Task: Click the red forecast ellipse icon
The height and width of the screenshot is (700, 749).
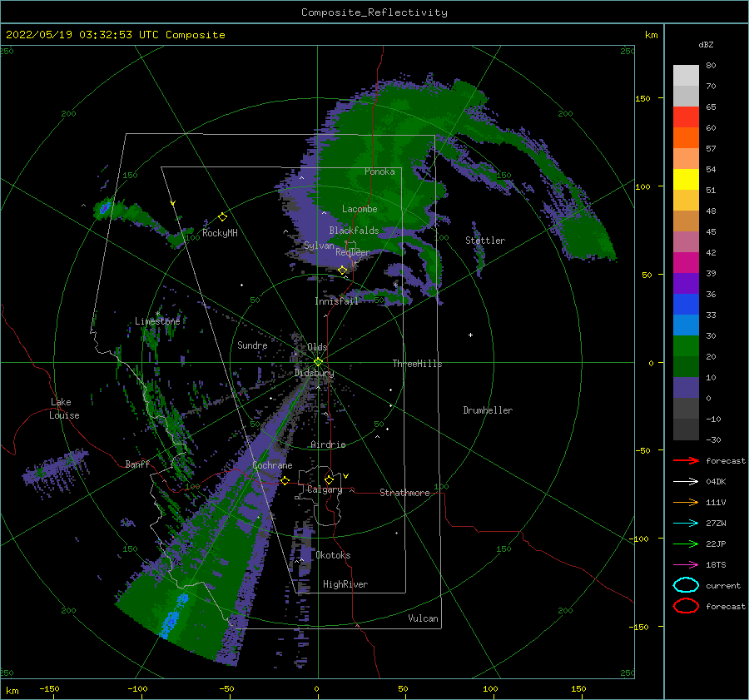Action: tap(686, 606)
